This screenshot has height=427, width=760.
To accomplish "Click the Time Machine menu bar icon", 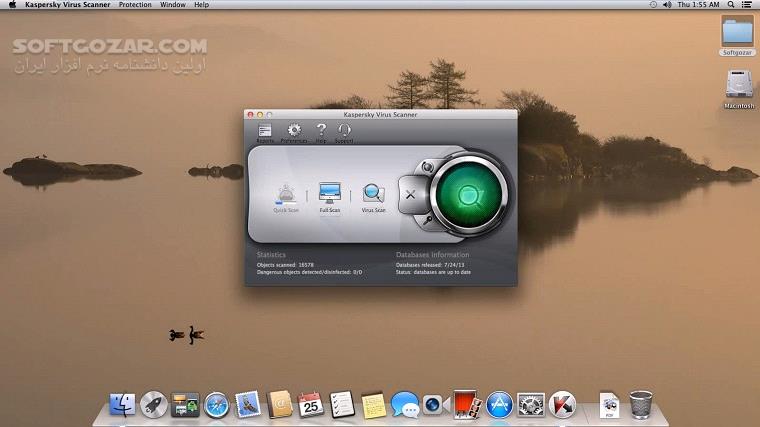I will click(653, 4).
